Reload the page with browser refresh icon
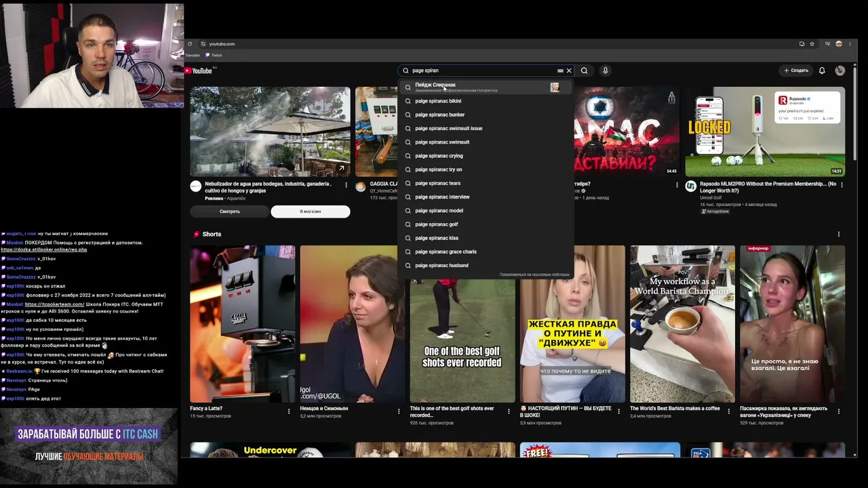868x488 pixels. (190, 44)
